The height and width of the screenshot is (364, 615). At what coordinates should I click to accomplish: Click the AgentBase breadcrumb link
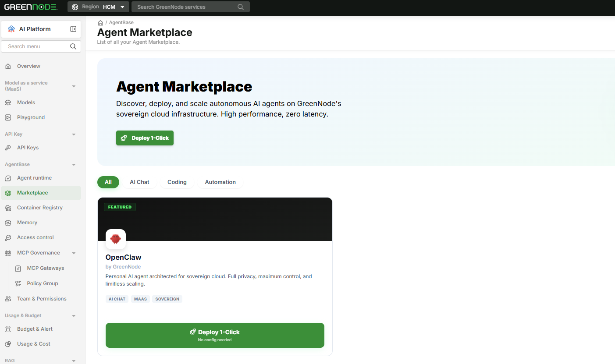click(121, 22)
